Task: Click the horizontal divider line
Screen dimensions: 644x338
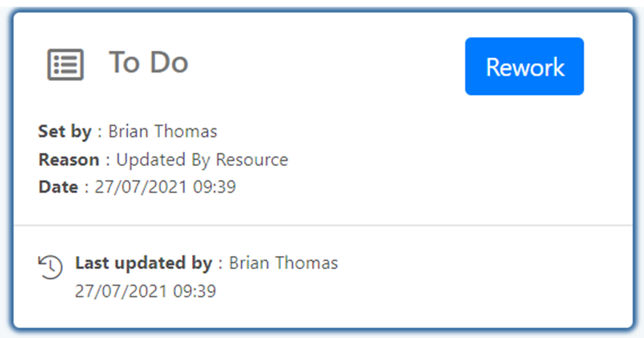Action: (322, 226)
